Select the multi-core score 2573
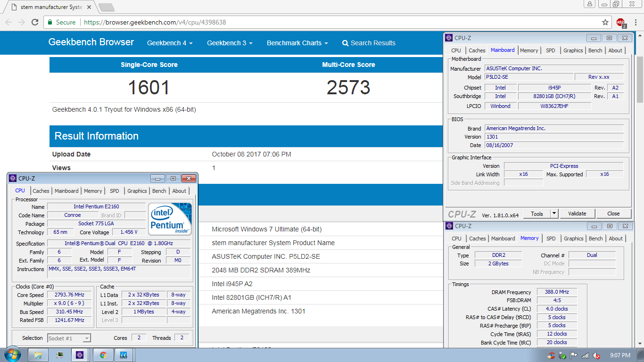The height and width of the screenshot is (362, 644). [348, 87]
